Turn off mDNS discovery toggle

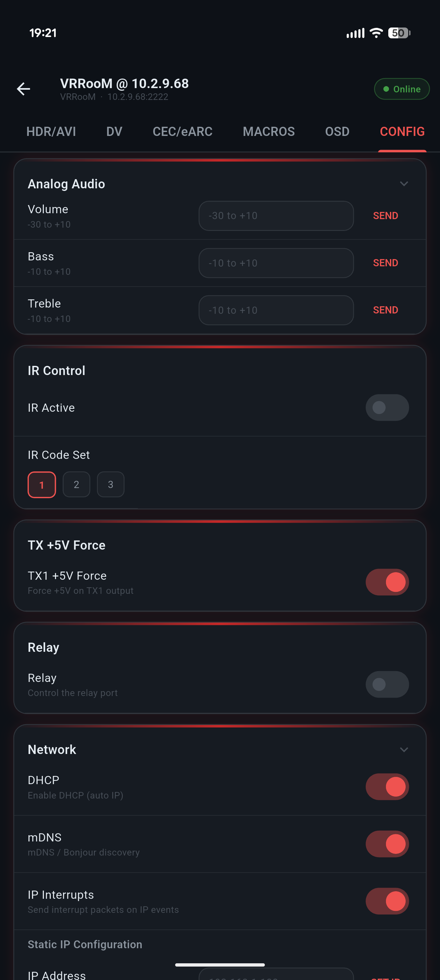tap(387, 844)
